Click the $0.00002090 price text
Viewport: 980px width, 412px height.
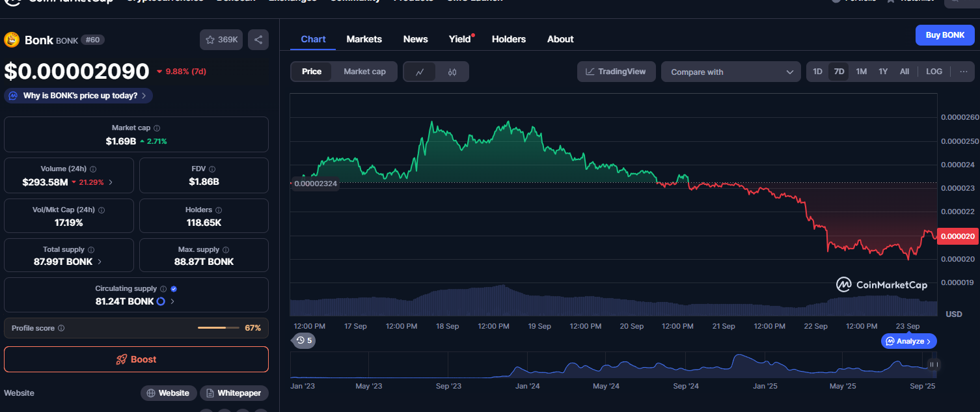(x=77, y=71)
